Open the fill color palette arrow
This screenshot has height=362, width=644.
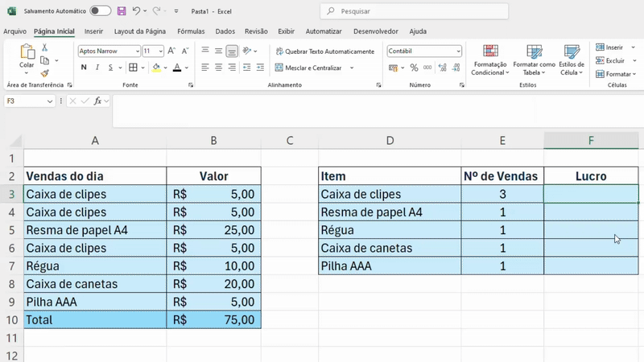(x=166, y=68)
